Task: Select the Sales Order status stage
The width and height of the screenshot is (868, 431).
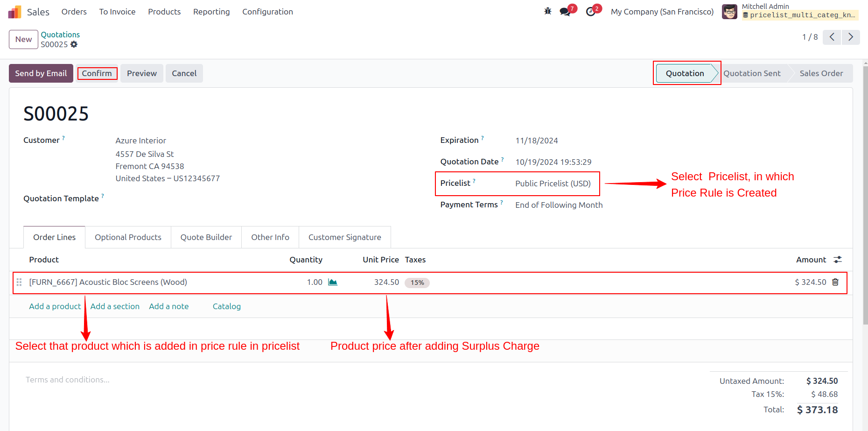Action: point(821,73)
